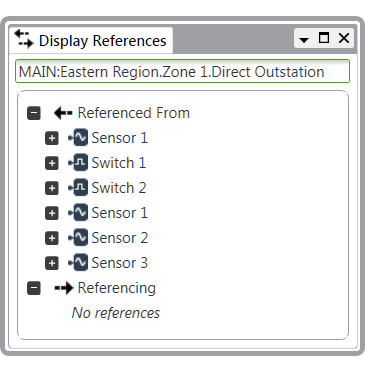Screen dimensions: 365x374
Task: Select the Switch 2 tree item label
Action: (119, 188)
